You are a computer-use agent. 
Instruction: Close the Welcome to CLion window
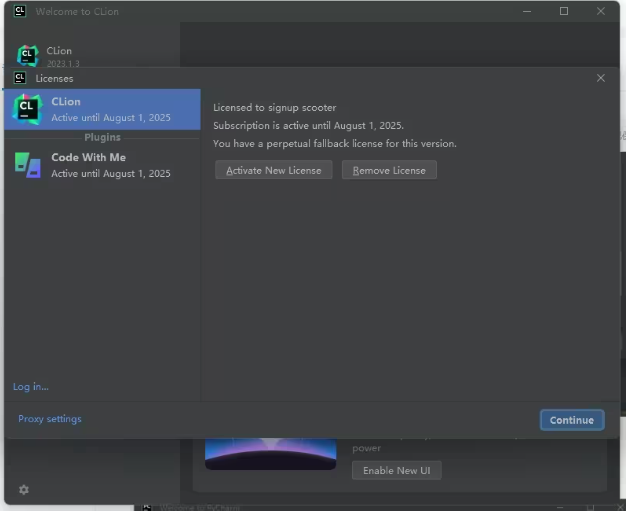pos(601,11)
